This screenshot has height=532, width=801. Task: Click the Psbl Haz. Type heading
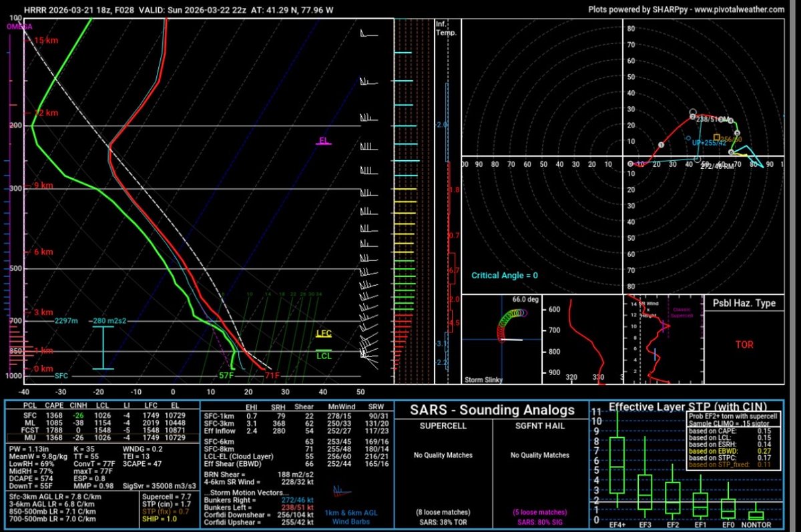(x=744, y=303)
